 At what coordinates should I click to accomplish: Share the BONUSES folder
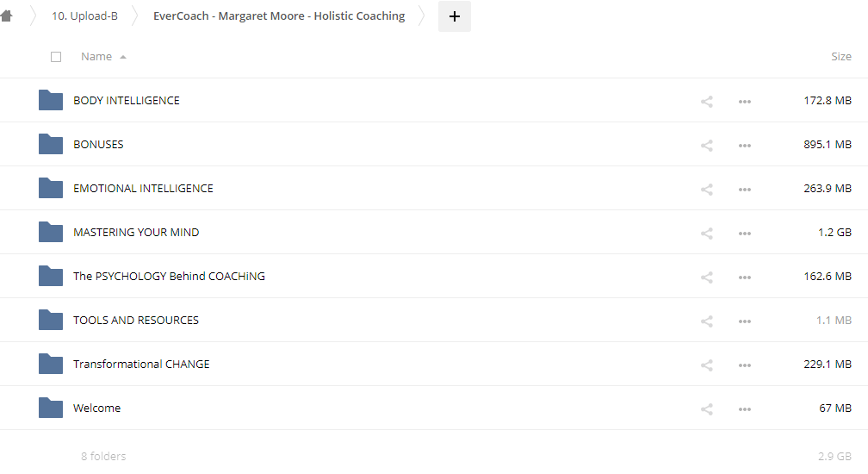[x=707, y=145]
